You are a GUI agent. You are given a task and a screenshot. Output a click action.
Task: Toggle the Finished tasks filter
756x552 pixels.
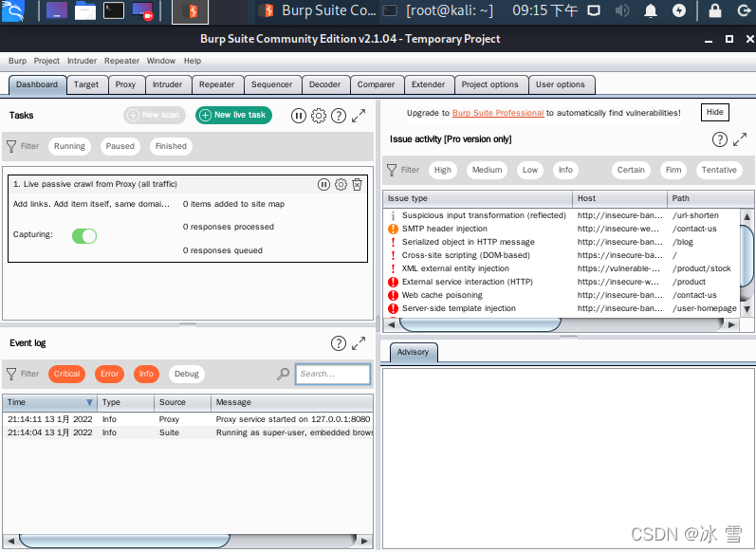pos(171,147)
